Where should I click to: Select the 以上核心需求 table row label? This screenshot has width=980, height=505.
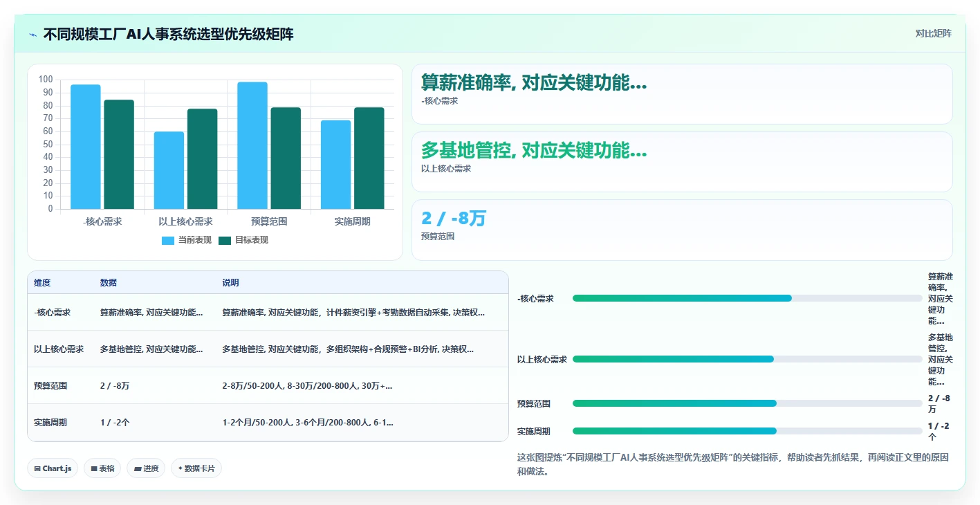[x=59, y=349]
